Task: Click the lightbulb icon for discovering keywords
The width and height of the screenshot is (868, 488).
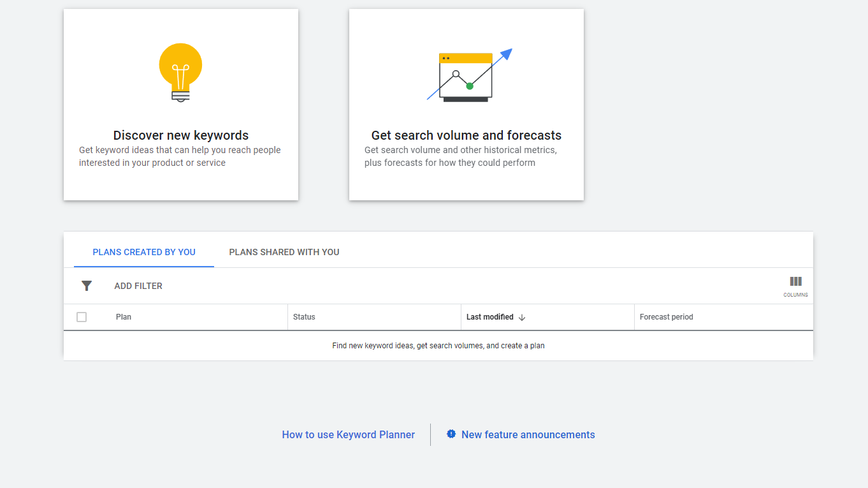Action: click(180, 72)
